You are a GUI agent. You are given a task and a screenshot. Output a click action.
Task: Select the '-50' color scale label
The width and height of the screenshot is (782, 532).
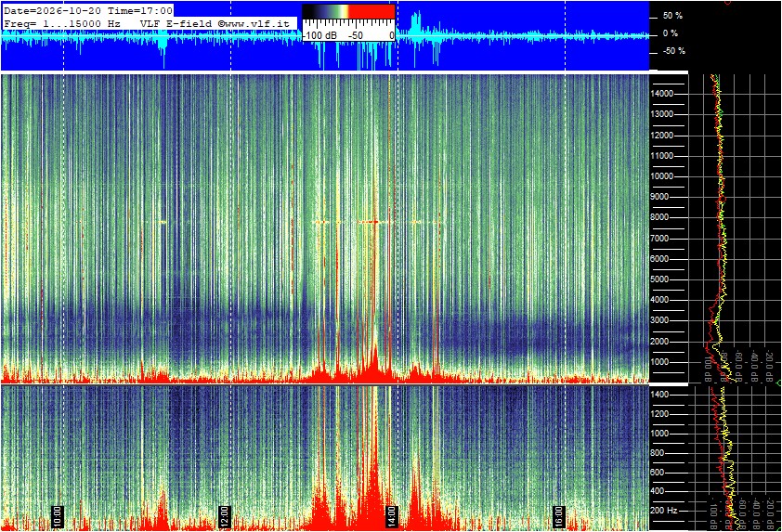coord(356,36)
